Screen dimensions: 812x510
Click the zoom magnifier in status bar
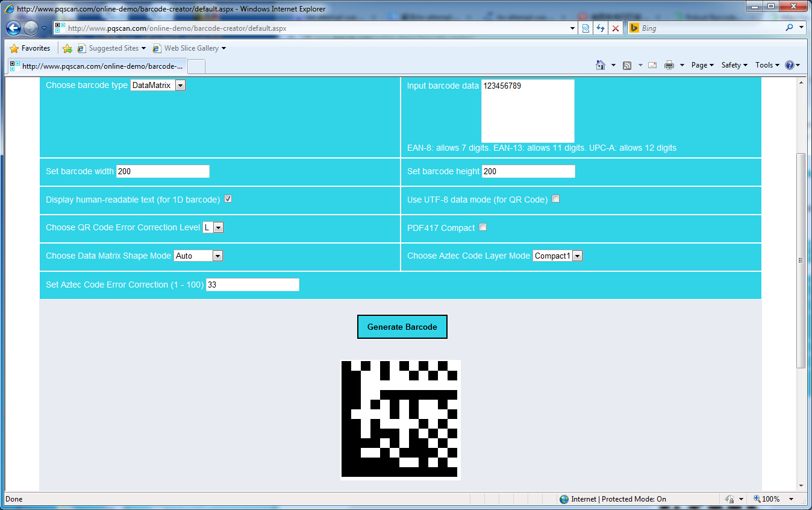point(757,499)
